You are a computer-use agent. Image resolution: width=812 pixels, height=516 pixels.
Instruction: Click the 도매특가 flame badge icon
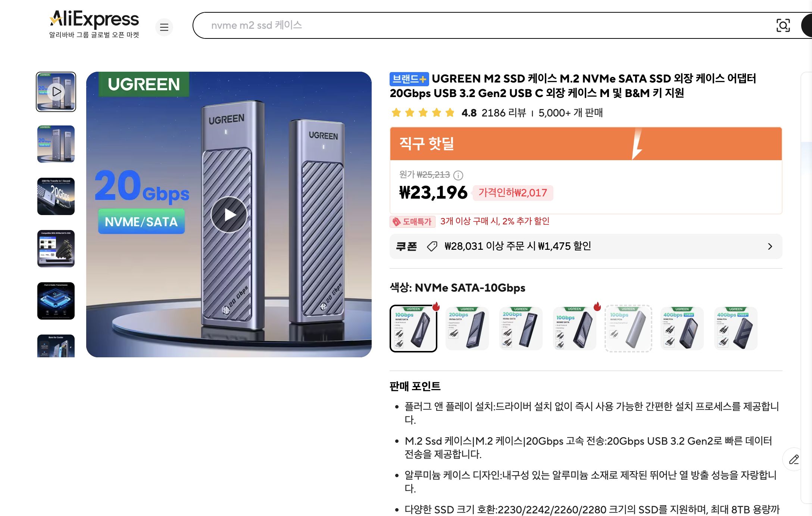pos(396,221)
